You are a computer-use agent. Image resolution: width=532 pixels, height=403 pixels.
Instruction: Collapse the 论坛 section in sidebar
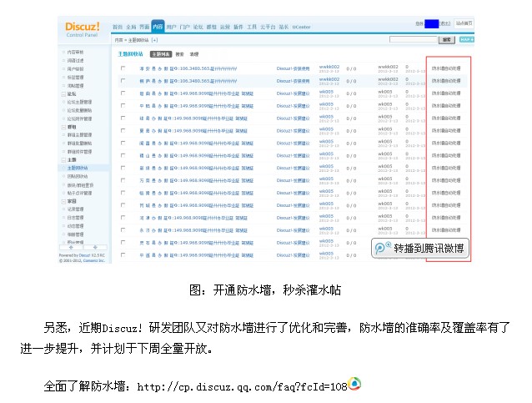63,94
